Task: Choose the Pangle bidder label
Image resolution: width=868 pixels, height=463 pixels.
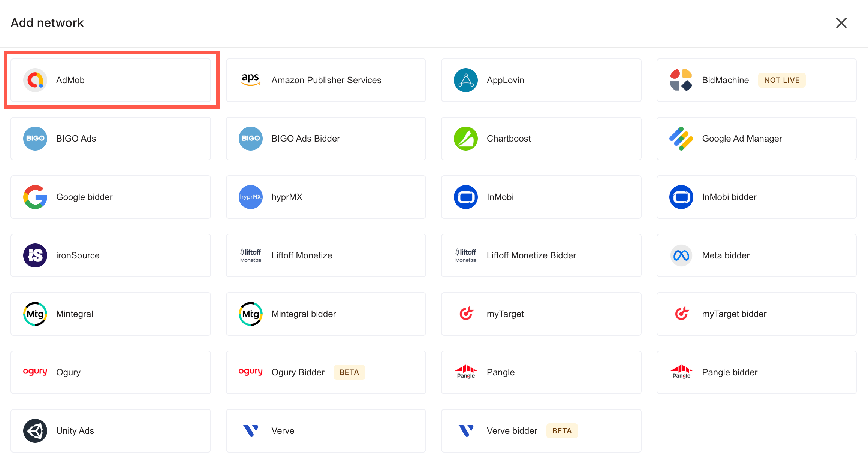Action: pyautogui.click(x=730, y=372)
